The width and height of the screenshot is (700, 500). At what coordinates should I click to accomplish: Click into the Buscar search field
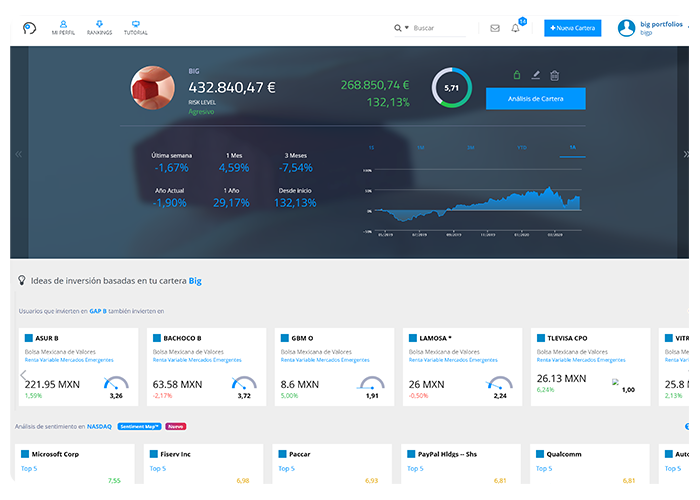[x=438, y=28]
